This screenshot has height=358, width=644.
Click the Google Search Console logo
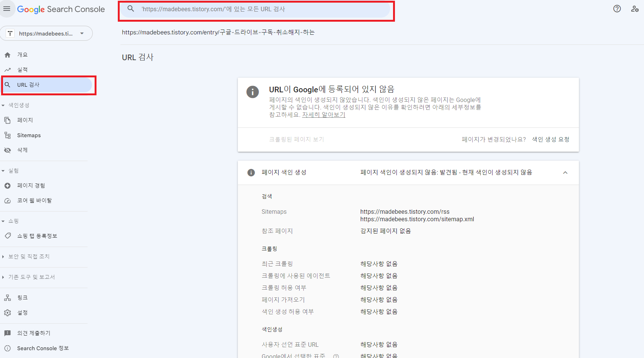61,9
